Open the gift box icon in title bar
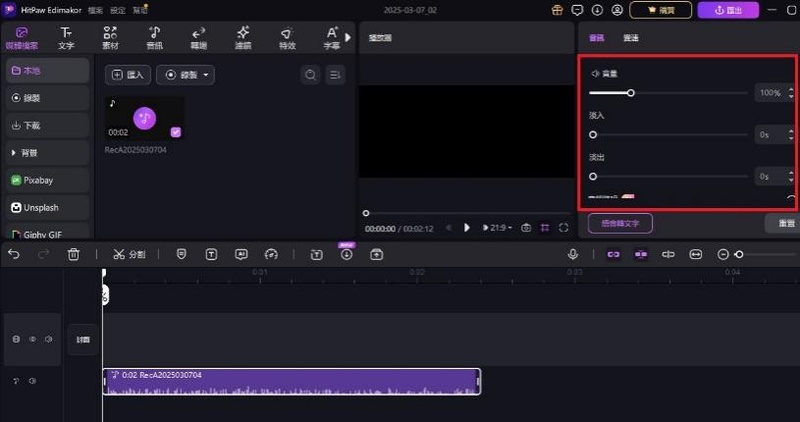Screen dimensions: 800x422 point(557,10)
